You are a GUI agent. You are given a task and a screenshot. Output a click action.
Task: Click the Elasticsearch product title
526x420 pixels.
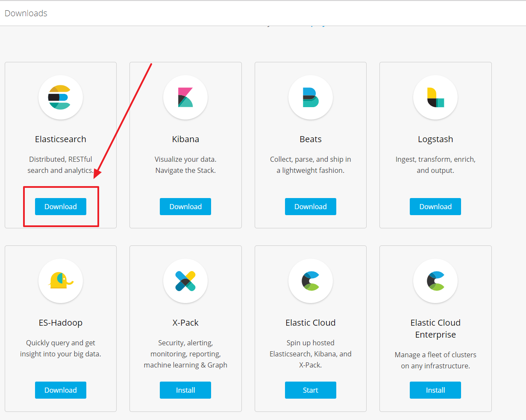[61, 139]
